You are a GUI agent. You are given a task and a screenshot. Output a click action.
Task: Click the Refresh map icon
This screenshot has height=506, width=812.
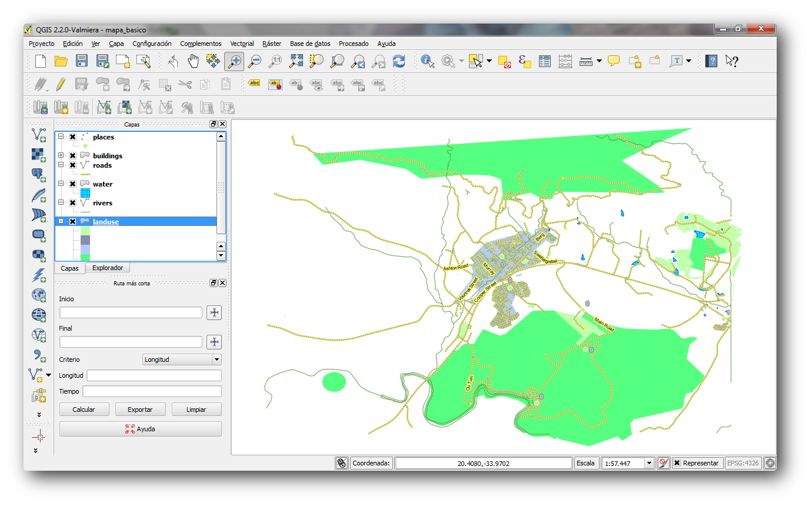point(399,61)
